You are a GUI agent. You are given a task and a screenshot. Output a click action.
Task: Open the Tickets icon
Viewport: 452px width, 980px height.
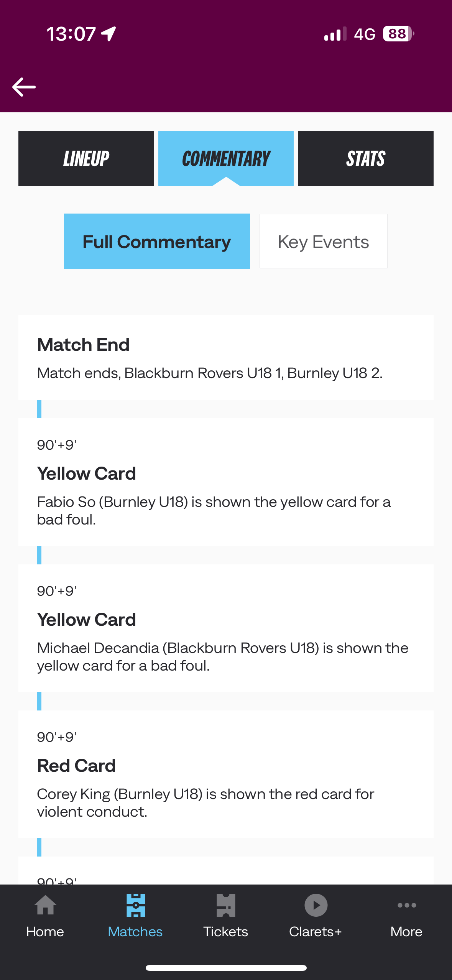pyautogui.click(x=226, y=906)
